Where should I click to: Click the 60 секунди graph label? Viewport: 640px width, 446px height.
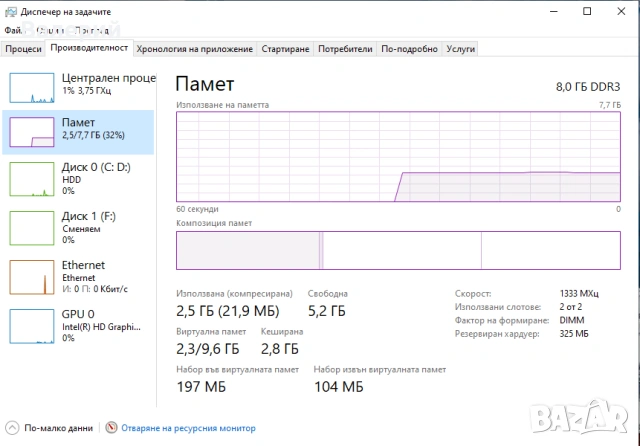pyautogui.click(x=197, y=209)
